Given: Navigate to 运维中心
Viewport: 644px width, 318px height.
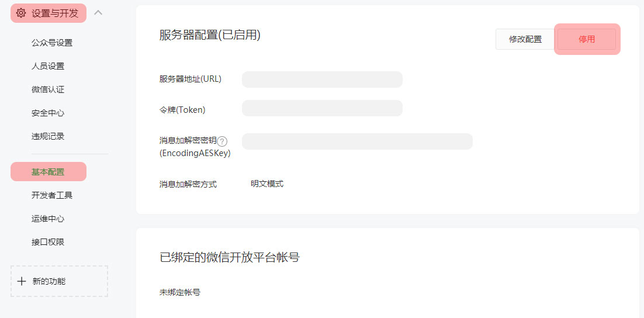Looking at the screenshot, I should [48, 219].
